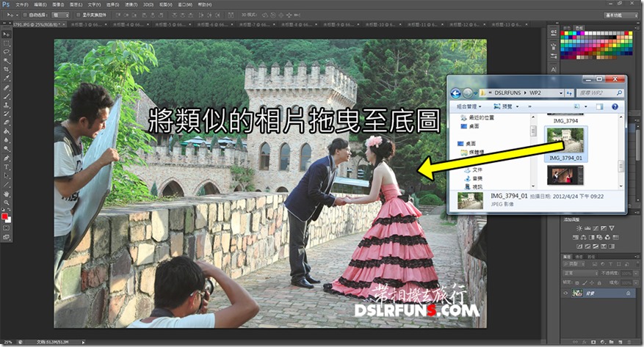Viewport: 644px width, 347px height.
Task: Select the Zoom magnifier tool
Action: (6, 202)
